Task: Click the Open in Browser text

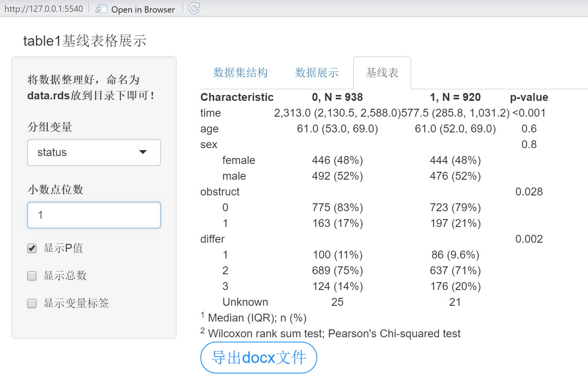Action: click(143, 9)
